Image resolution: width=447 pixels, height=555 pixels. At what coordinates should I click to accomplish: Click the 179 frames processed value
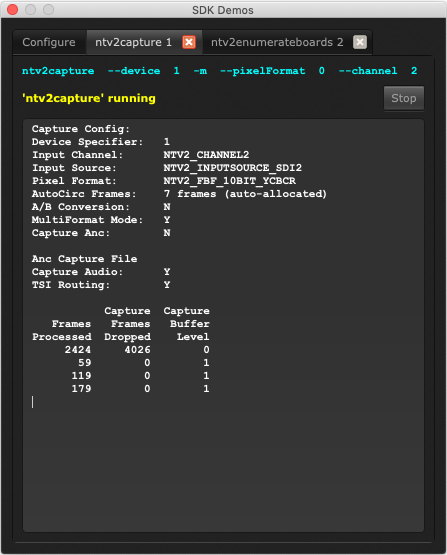pyautogui.click(x=81, y=389)
